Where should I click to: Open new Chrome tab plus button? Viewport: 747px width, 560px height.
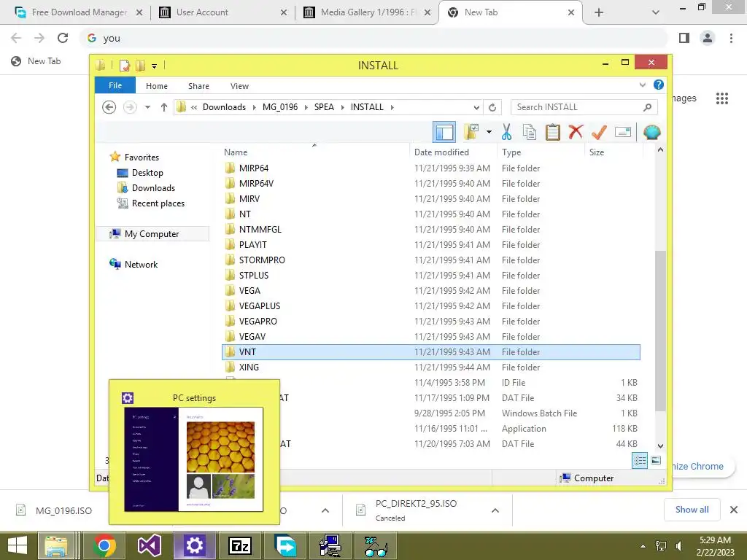pyautogui.click(x=599, y=12)
